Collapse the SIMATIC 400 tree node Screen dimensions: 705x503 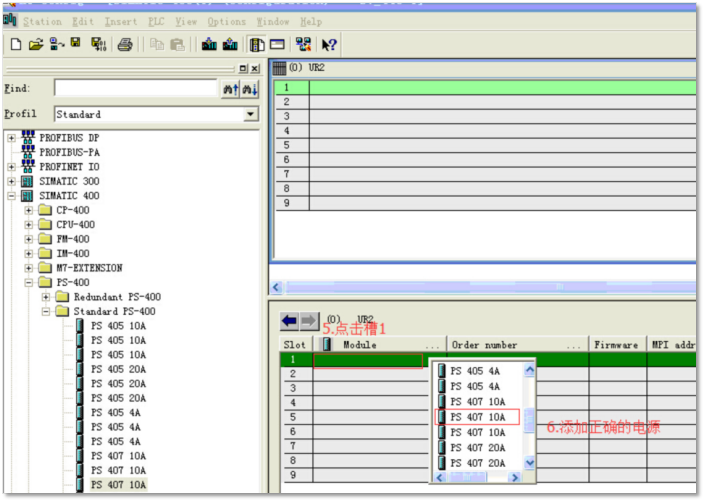(x=12, y=196)
